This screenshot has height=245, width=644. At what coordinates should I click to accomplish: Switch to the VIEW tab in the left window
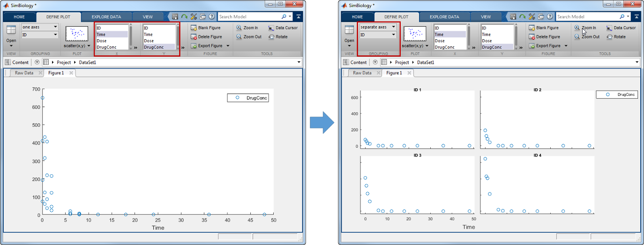(147, 17)
